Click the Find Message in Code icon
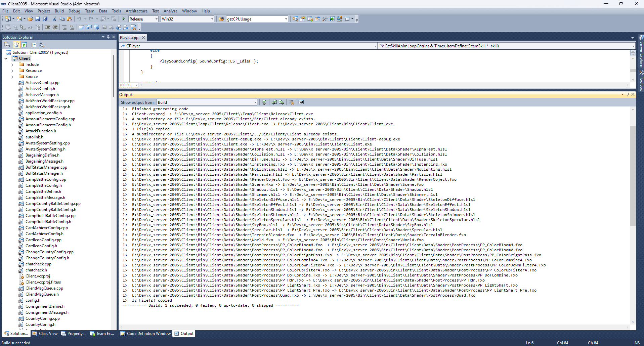The height and width of the screenshot is (346, 644). 264,102
